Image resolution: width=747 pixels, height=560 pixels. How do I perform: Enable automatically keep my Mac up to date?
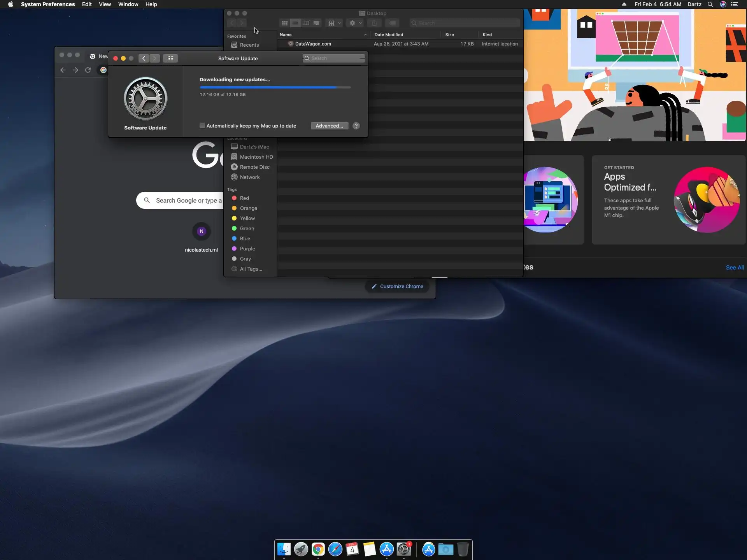[202, 126]
